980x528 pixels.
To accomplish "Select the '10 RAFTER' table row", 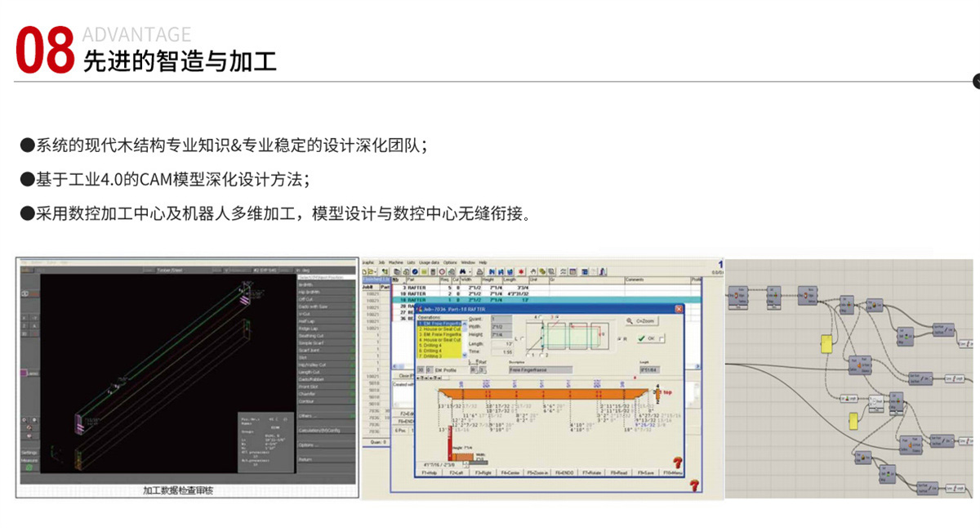I will 546,293.
